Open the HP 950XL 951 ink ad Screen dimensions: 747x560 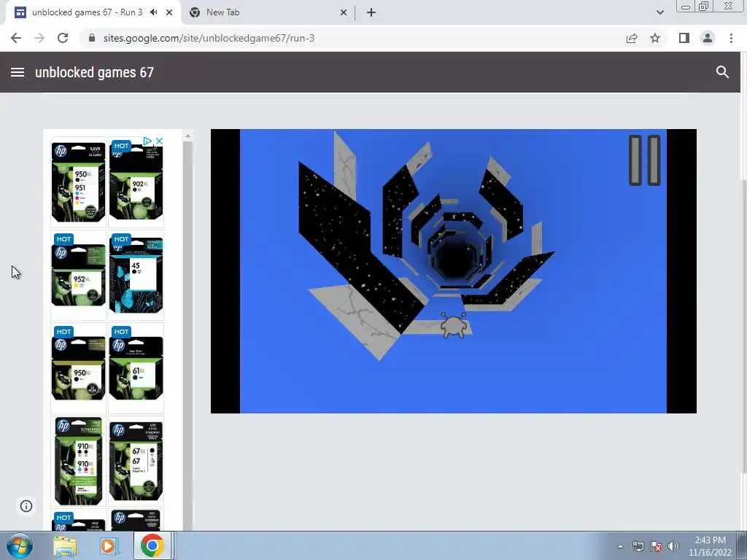click(79, 182)
